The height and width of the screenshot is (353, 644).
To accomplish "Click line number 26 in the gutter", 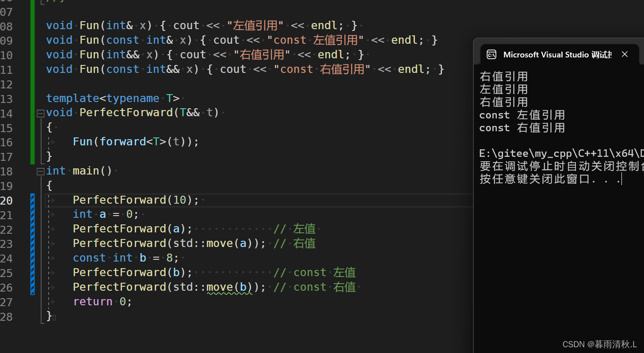I will tap(7, 288).
